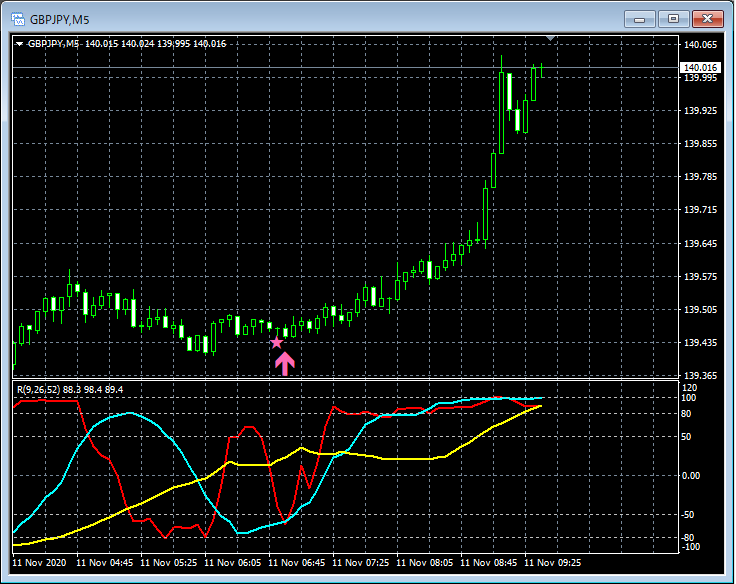Viewport: 736px width, 584px height.
Task: Click the 11 Nov 08:45 time label
Action: (x=488, y=562)
